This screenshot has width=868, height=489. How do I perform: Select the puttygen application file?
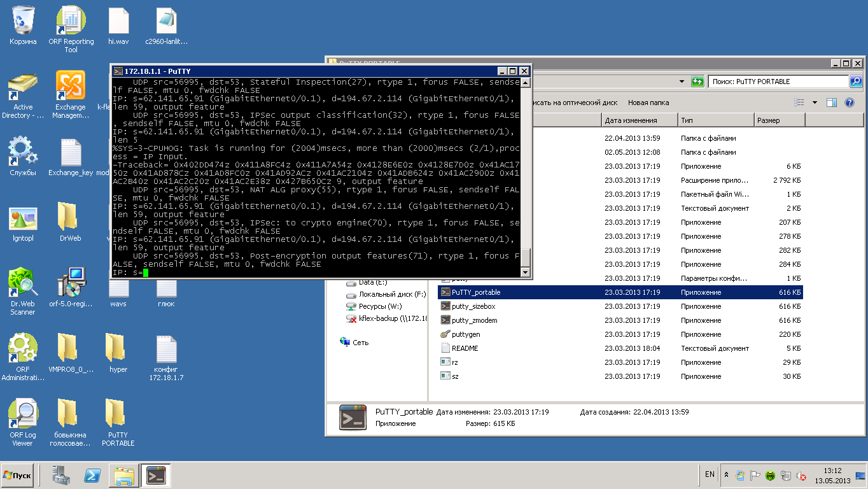466,334
